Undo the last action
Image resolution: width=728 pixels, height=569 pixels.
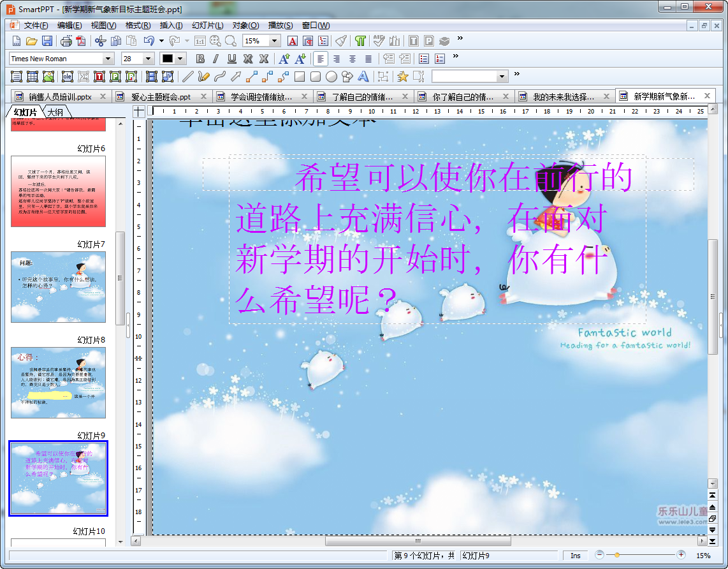click(149, 41)
